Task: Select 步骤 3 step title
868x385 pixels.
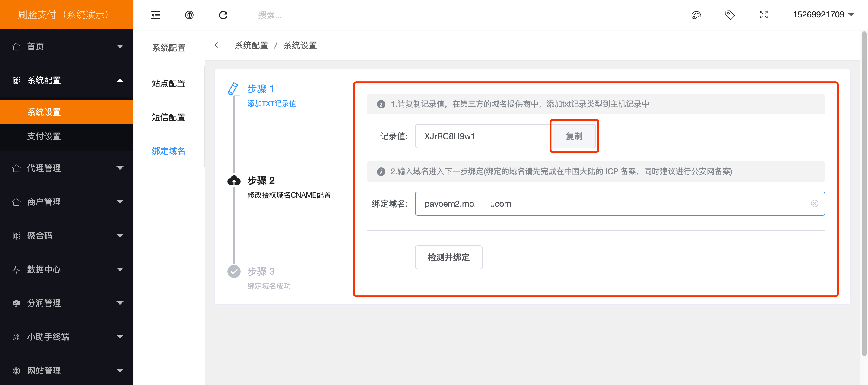Action: coord(261,272)
